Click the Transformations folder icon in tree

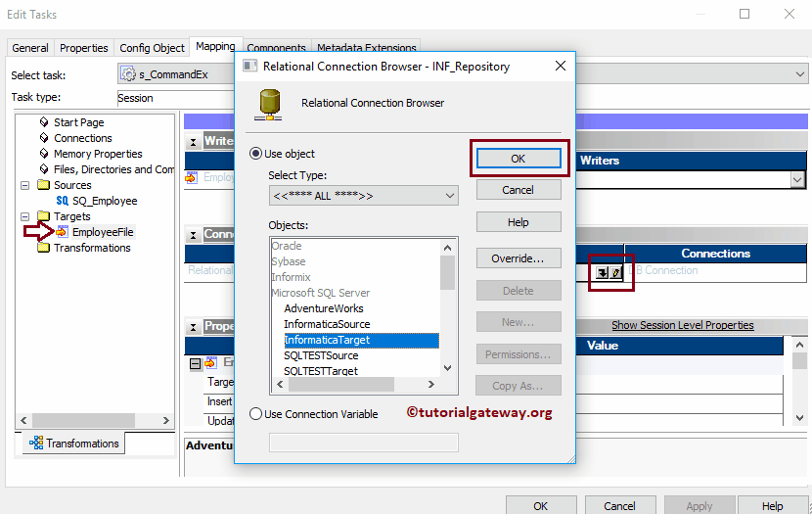43,248
